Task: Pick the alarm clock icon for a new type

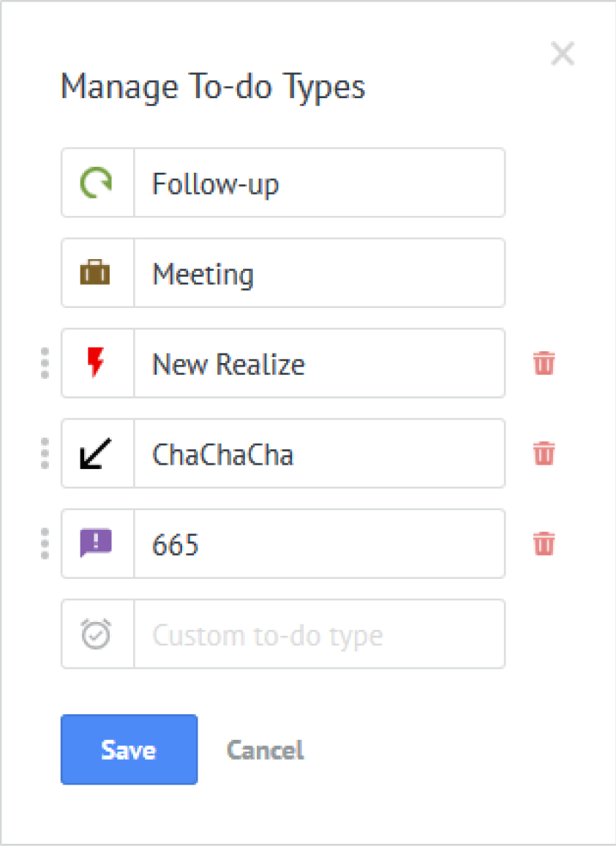Action: click(x=96, y=634)
